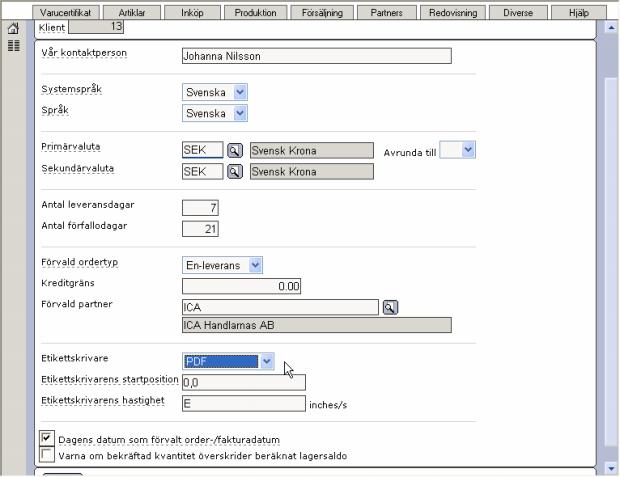Click the Sekundärvaluta SEK code field
The width and height of the screenshot is (620, 477).
tap(202, 172)
